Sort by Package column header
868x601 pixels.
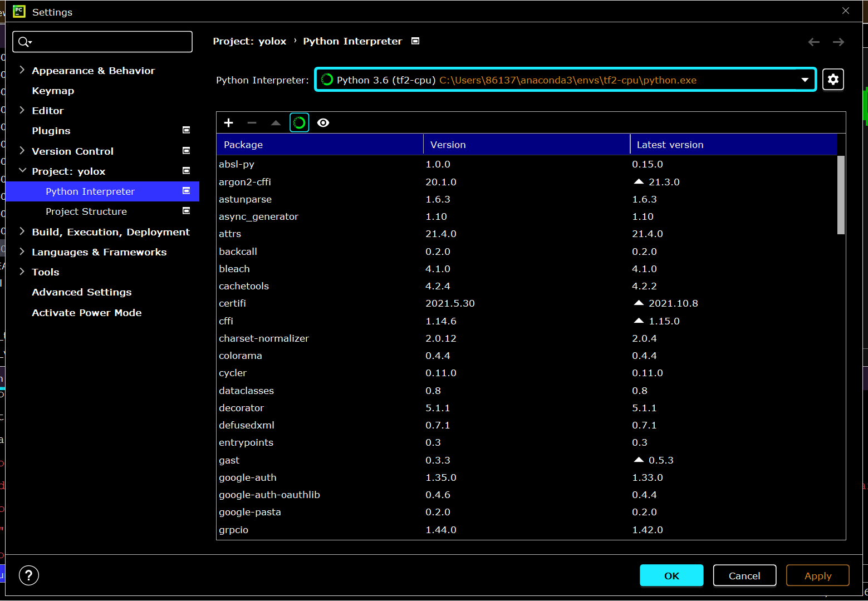pos(320,145)
